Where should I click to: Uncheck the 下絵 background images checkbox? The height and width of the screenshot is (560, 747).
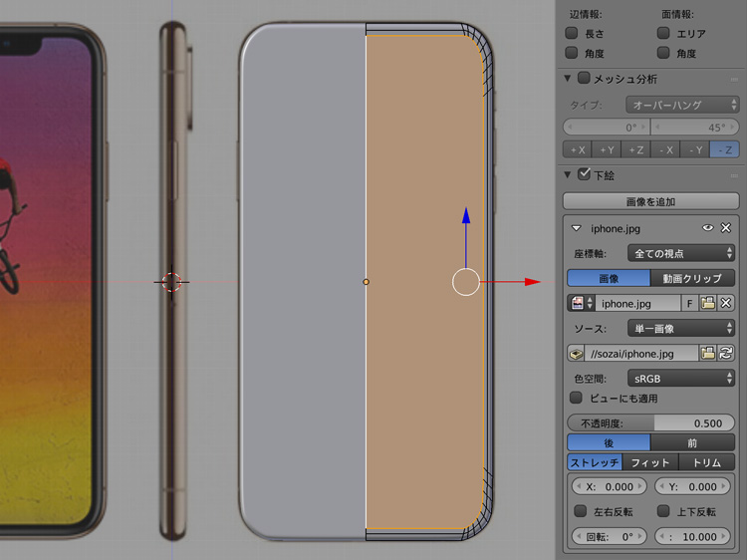tap(585, 175)
